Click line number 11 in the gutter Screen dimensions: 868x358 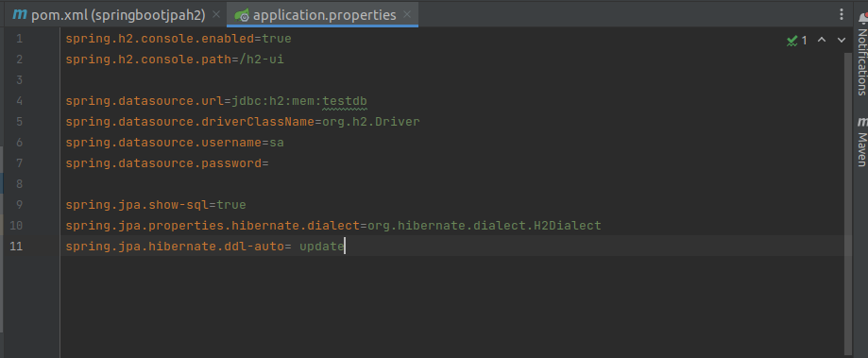16,247
